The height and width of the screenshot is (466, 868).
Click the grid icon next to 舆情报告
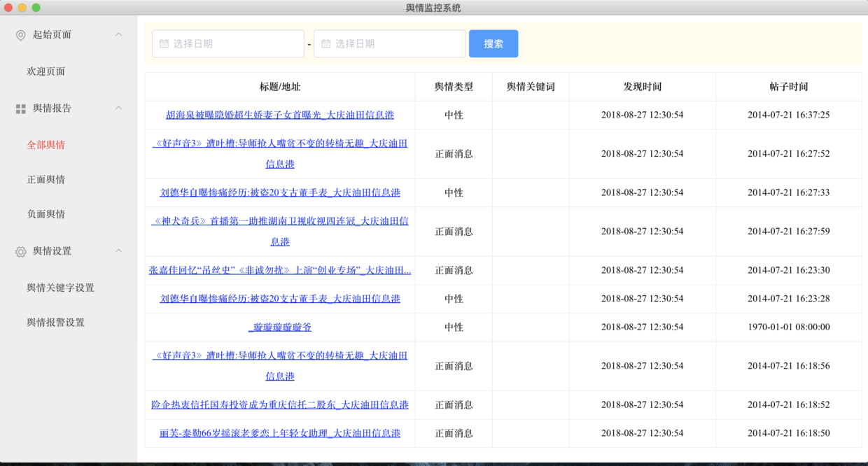point(20,108)
